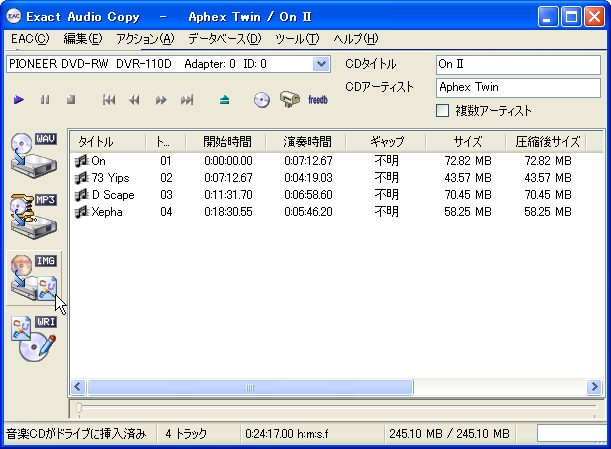Image resolution: width=611 pixels, height=449 pixels.
Task: Click music note icon for On track
Action: pyautogui.click(x=81, y=161)
